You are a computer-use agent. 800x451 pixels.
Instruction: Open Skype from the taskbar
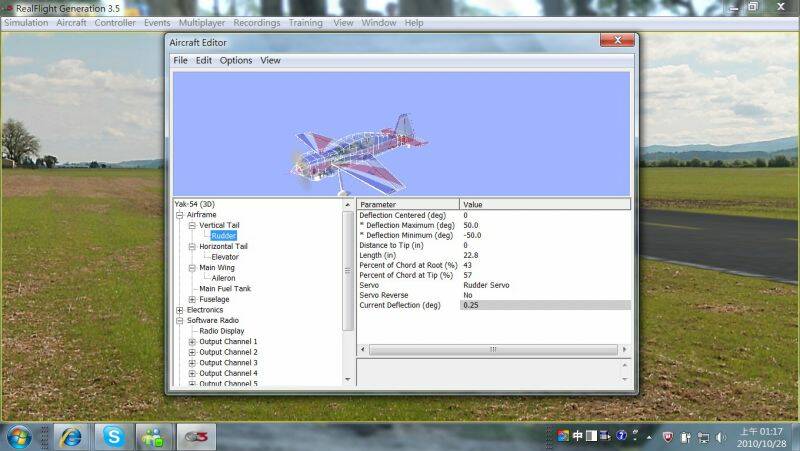pyautogui.click(x=112, y=436)
